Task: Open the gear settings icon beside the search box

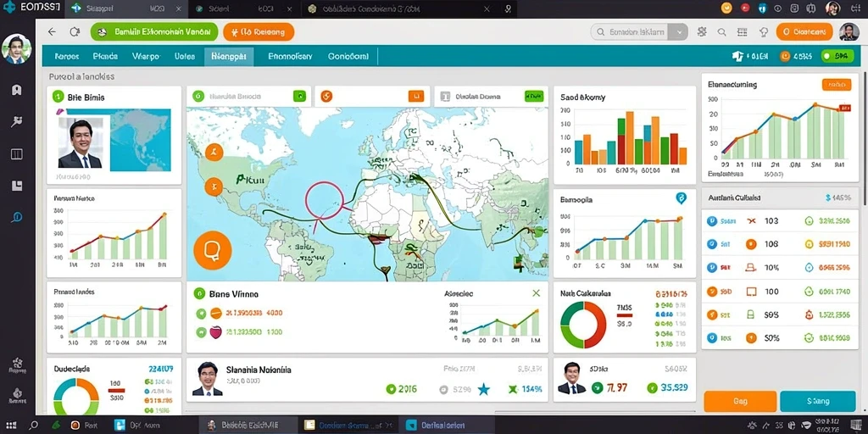Action: click(702, 32)
